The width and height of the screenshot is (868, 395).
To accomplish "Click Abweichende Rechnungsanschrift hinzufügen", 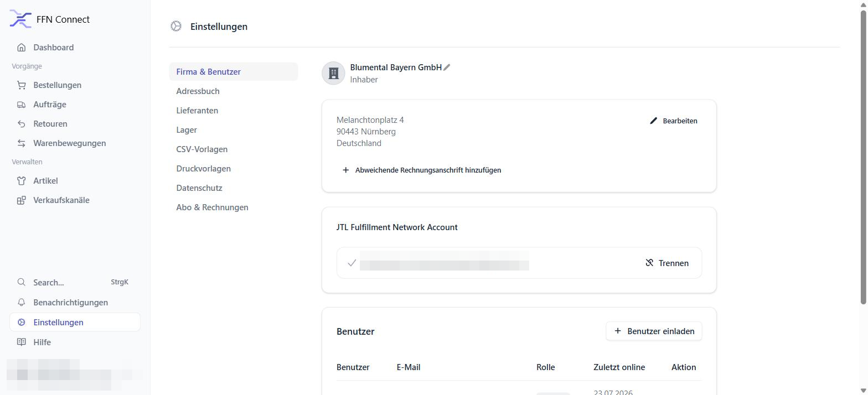I will pyautogui.click(x=422, y=170).
